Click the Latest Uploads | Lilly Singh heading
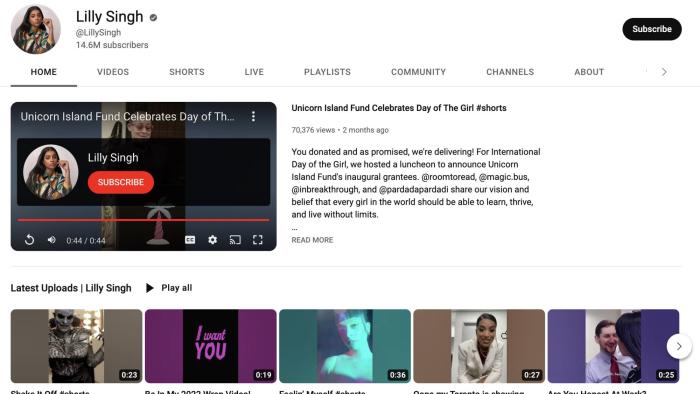700x394 pixels. point(71,288)
